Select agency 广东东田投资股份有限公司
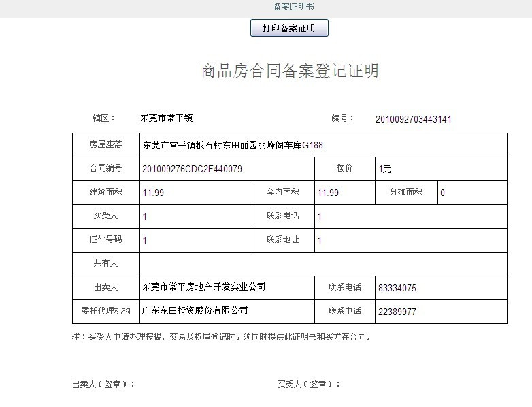This screenshot has width=532, height=407. pos(195,310)
